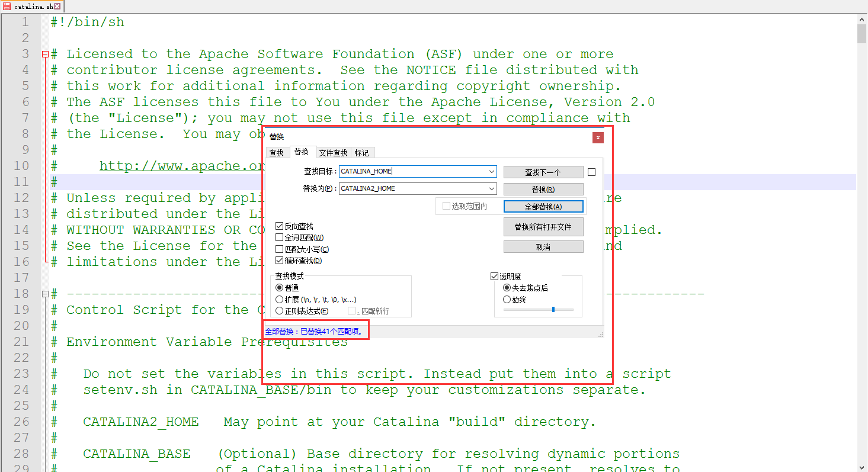The image size is (868, 472).
Task: Expand the 查找目标 history dropdown arrow
Action: pos(492,171)
